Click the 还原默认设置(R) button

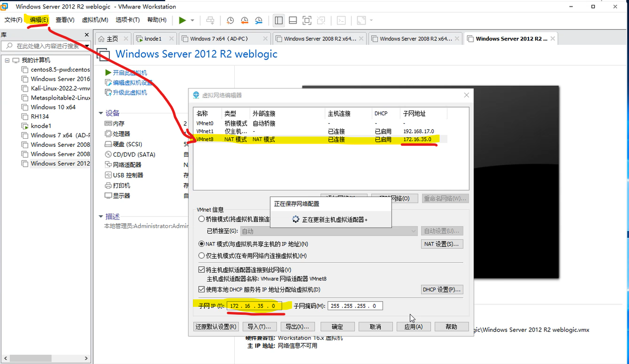216,327
